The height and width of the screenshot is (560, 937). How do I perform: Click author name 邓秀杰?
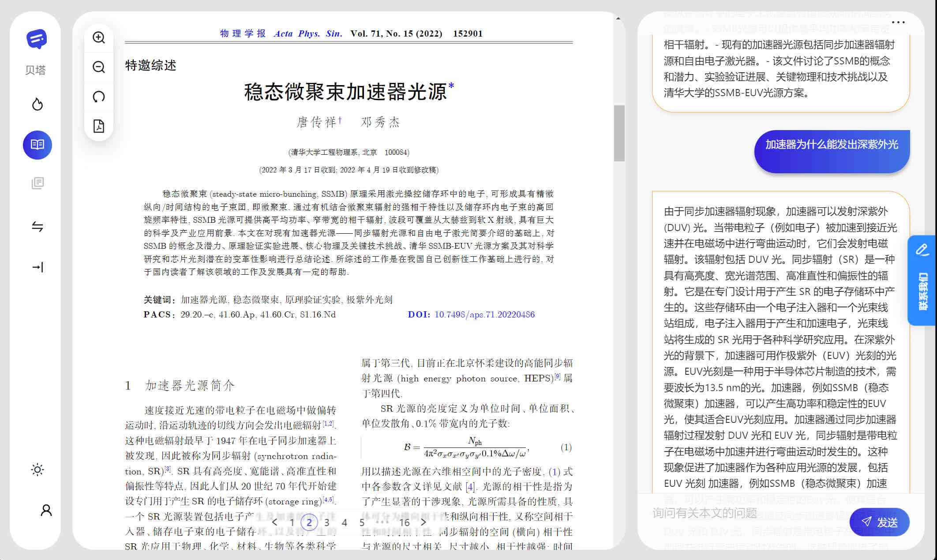click(x=380, y=122)
